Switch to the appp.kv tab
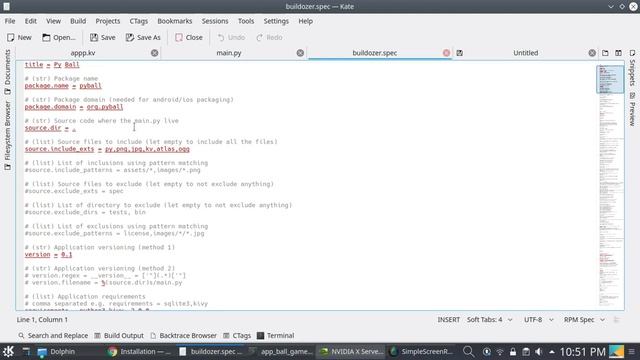 tap(83, 53)
